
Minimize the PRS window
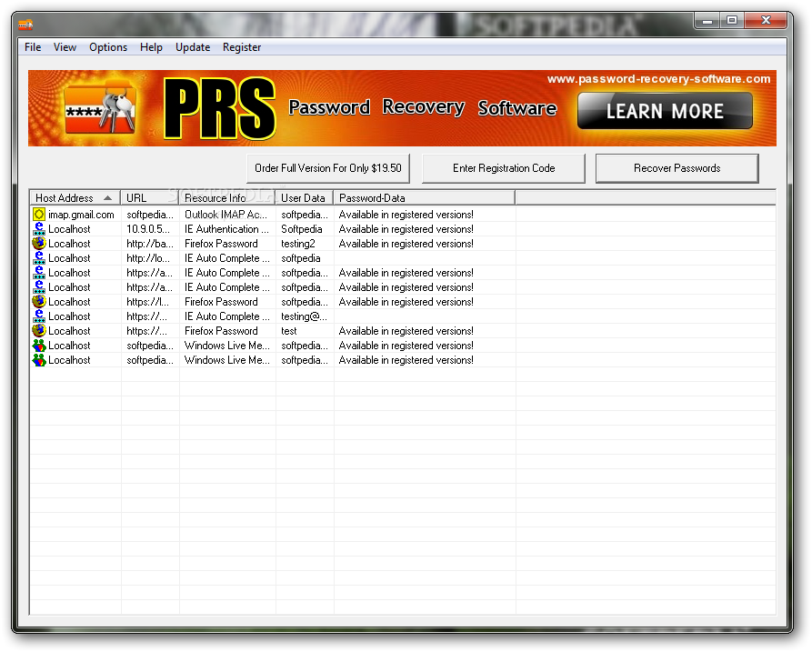tap(707, 21)
